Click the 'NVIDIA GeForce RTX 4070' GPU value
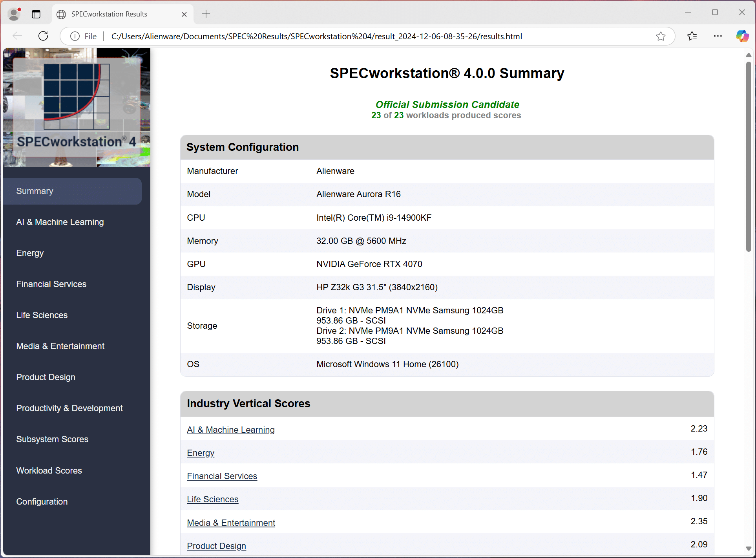 [x=369, y=264]
